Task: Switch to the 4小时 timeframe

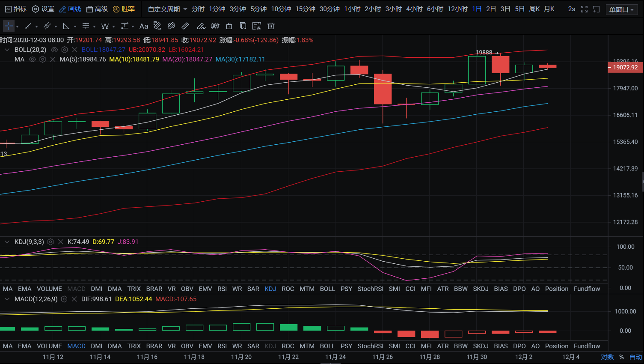Action: (414, 9)
